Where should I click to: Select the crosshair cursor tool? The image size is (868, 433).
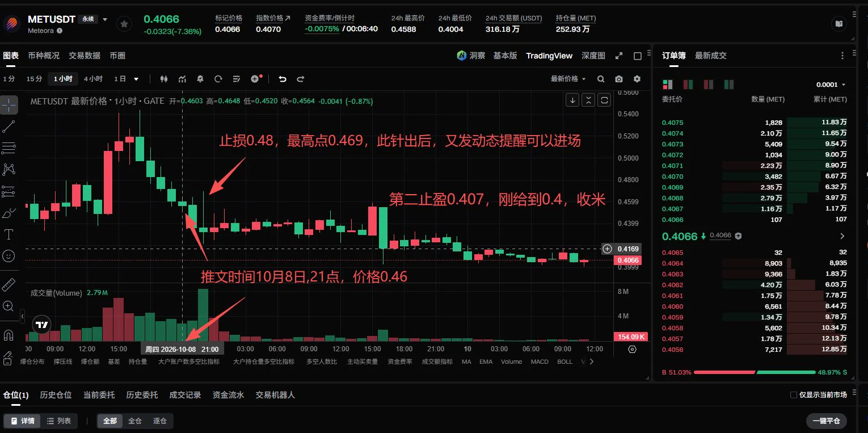click(x=9, y=104)
